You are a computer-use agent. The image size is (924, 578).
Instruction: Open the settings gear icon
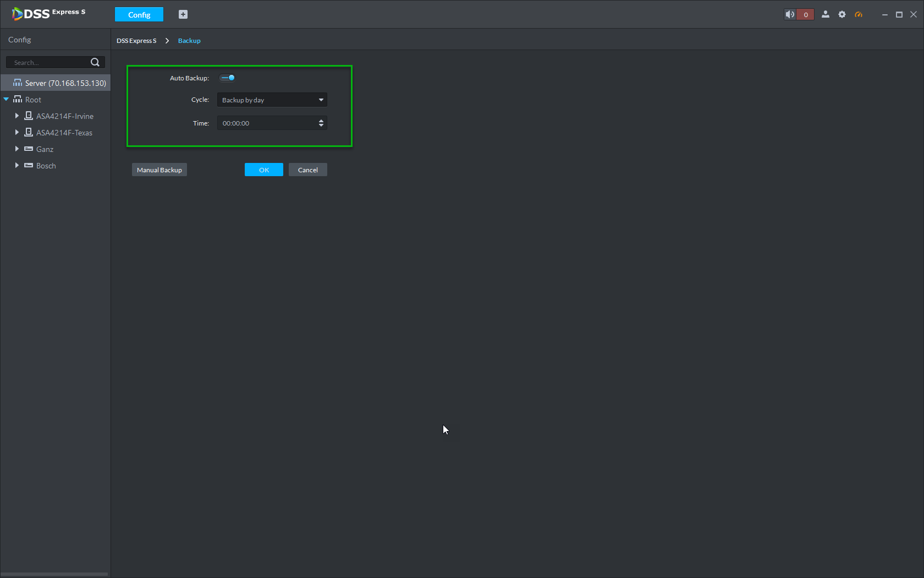(x=842, y=14)
